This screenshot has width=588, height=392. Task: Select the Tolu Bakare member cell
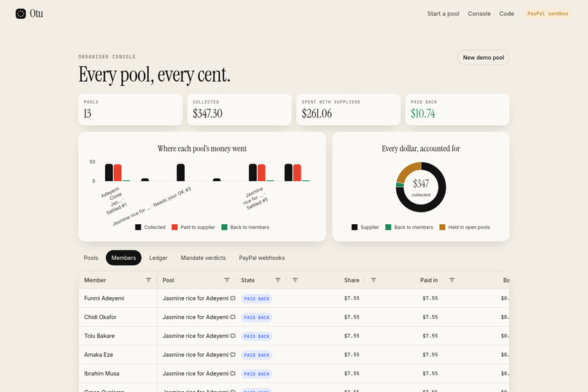click(117, 336)
